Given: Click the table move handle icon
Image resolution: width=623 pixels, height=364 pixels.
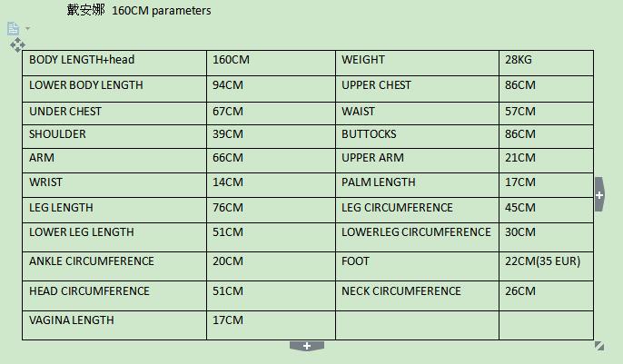Looking at the screenshot, I should tap(17, 44).
